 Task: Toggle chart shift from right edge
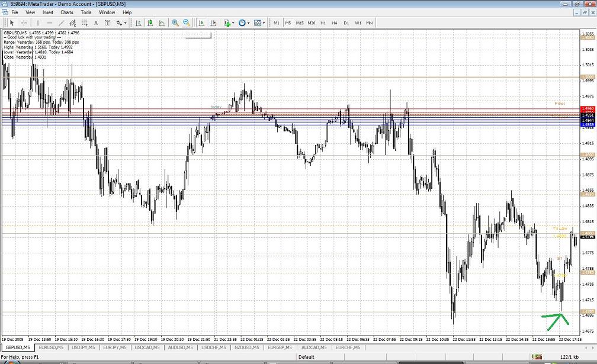coord(213,23)
